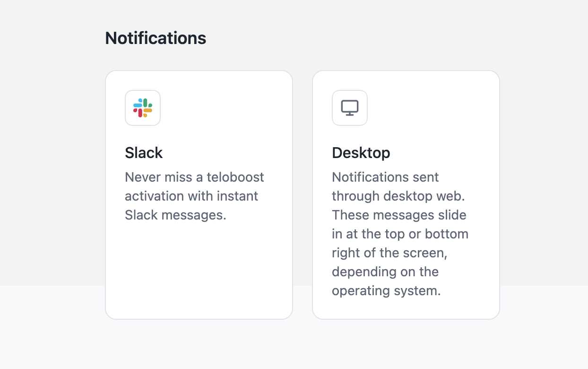Click "Notifications sent" text in Desktop card

click(385, 177)
